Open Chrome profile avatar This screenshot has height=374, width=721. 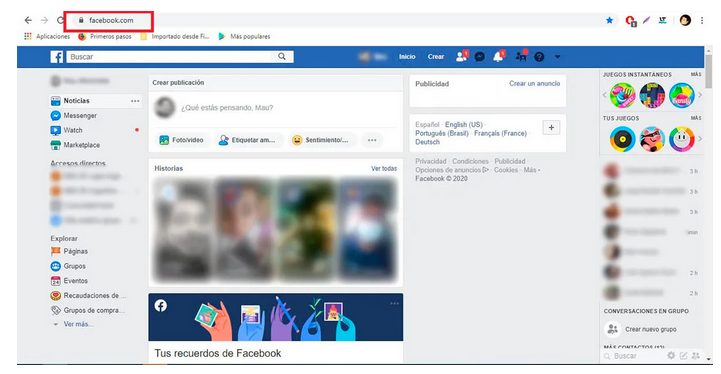coord(685,20)
